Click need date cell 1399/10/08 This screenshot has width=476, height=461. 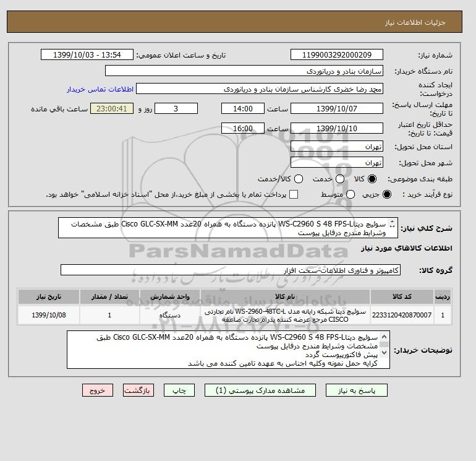click(49, 315)
